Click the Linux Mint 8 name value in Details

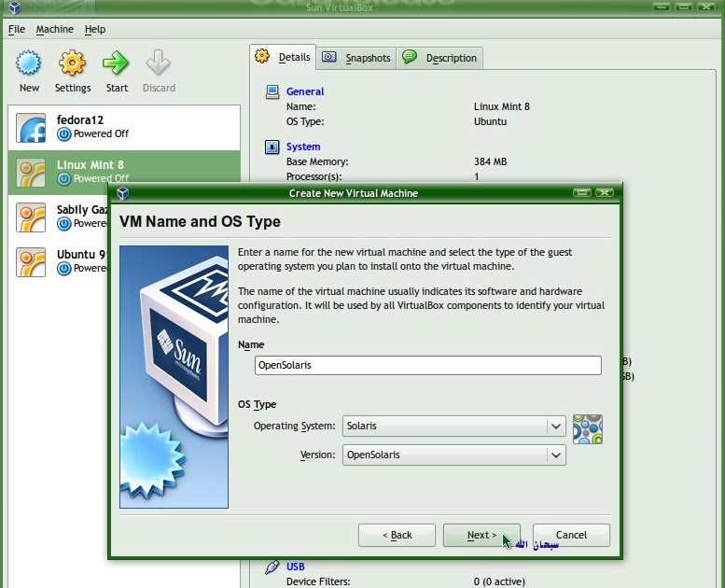click(x=502, y=107)
